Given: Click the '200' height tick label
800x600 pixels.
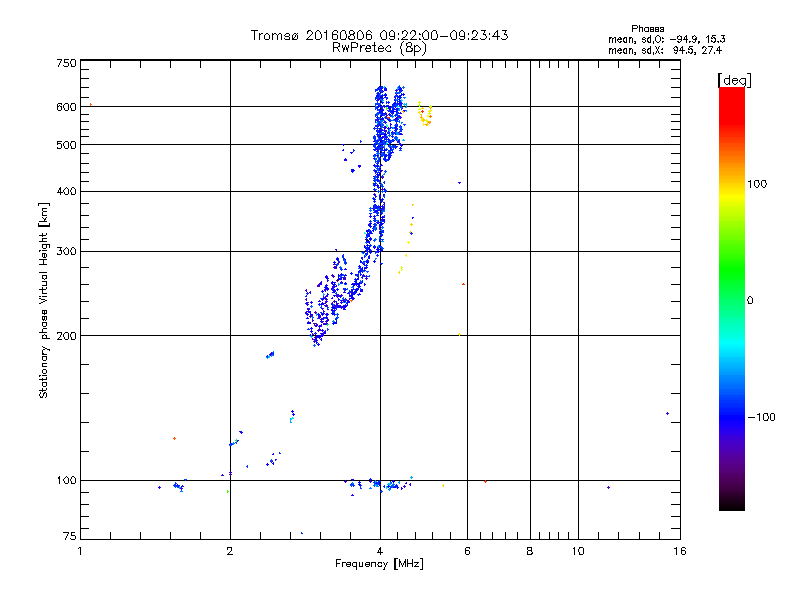Looking at the screenshot, I should point(66,336).
